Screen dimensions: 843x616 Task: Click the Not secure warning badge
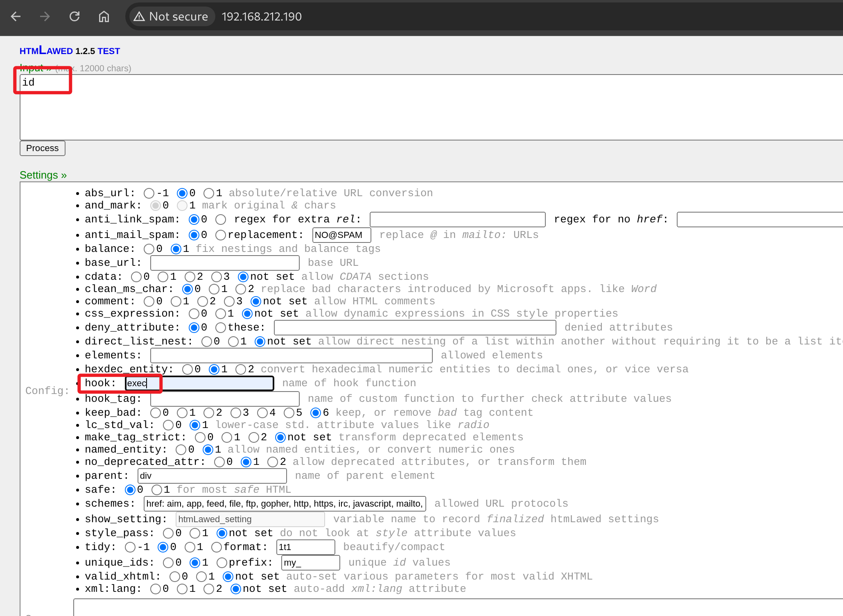(172, 16)
